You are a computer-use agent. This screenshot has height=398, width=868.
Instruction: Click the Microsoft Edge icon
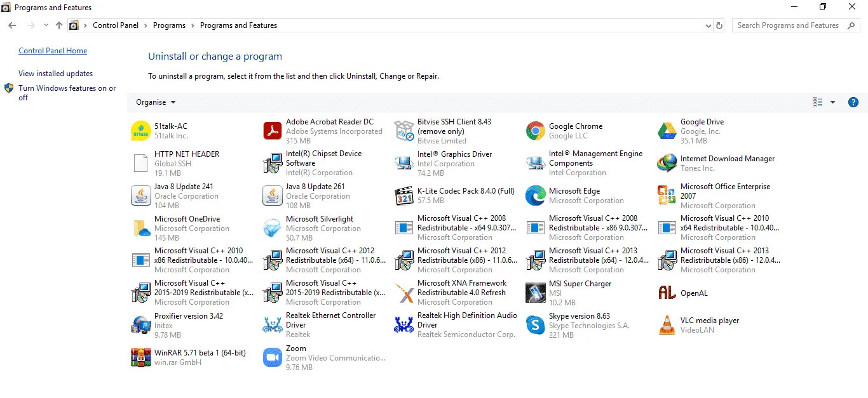536,196
